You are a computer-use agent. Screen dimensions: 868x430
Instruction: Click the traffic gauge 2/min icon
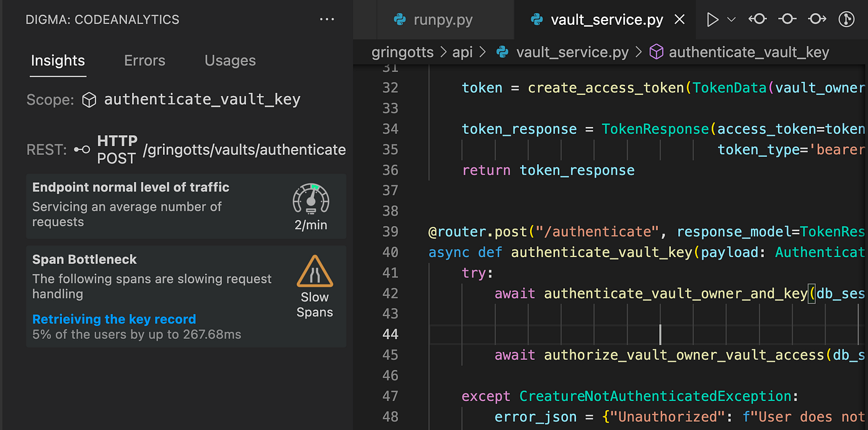[x=311, y=199]
